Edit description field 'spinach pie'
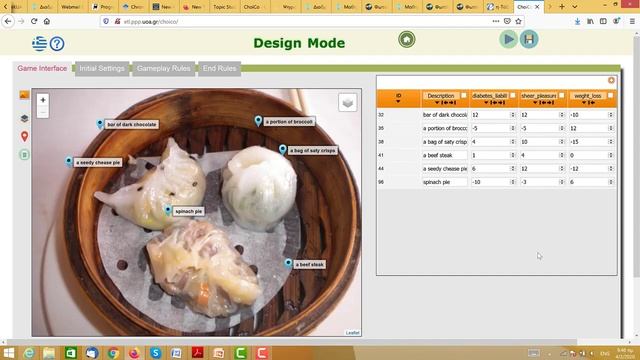 tap(444, 182)
